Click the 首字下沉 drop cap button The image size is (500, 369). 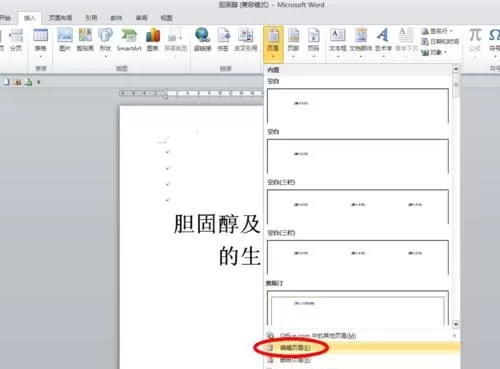406,43
